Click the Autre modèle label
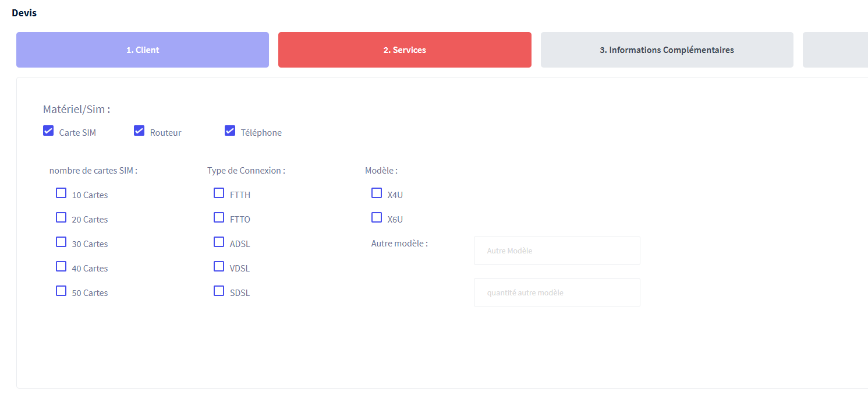Image resolution: width=868 pixels, height=402 pixels. 399,243
